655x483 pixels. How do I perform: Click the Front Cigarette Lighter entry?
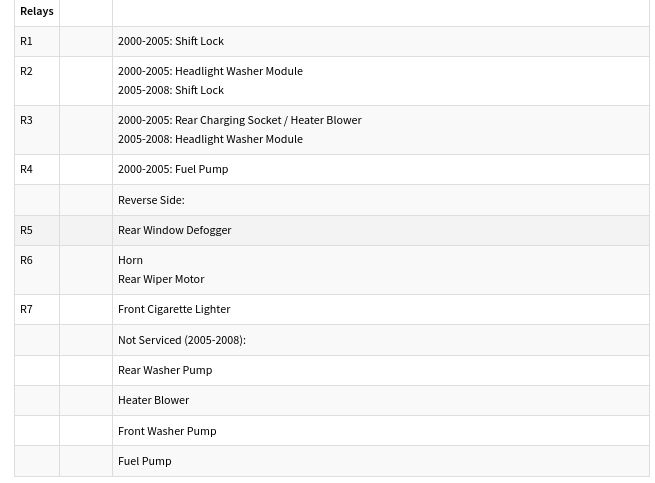[x=174, y=309]
